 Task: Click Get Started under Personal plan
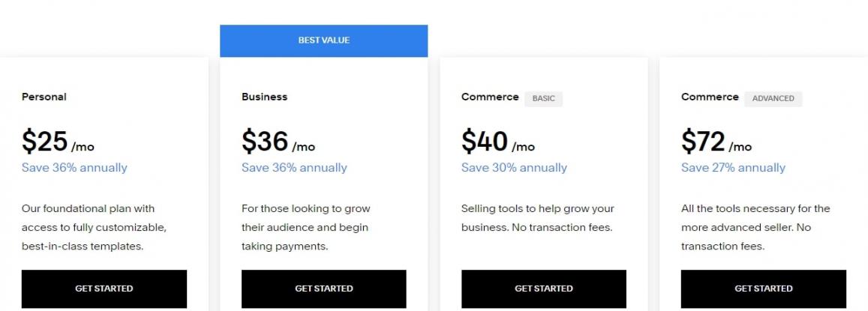pyautogui.click(x=104, y=289)
